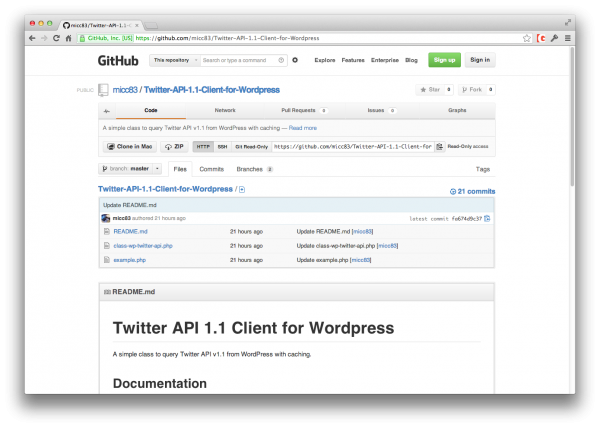The height and width of the screenshot is (428, 600).
Task: Open Branches sub-tab
Action: [x=254, y=169]
